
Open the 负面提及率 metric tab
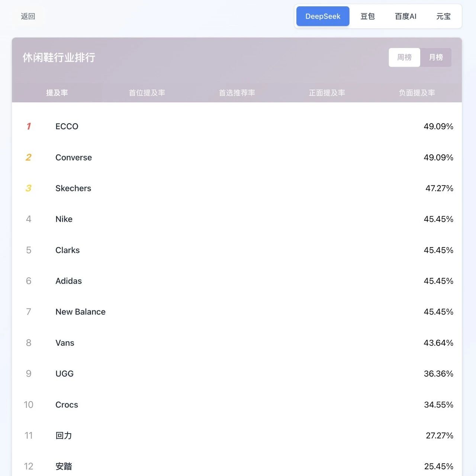[417, 93]
